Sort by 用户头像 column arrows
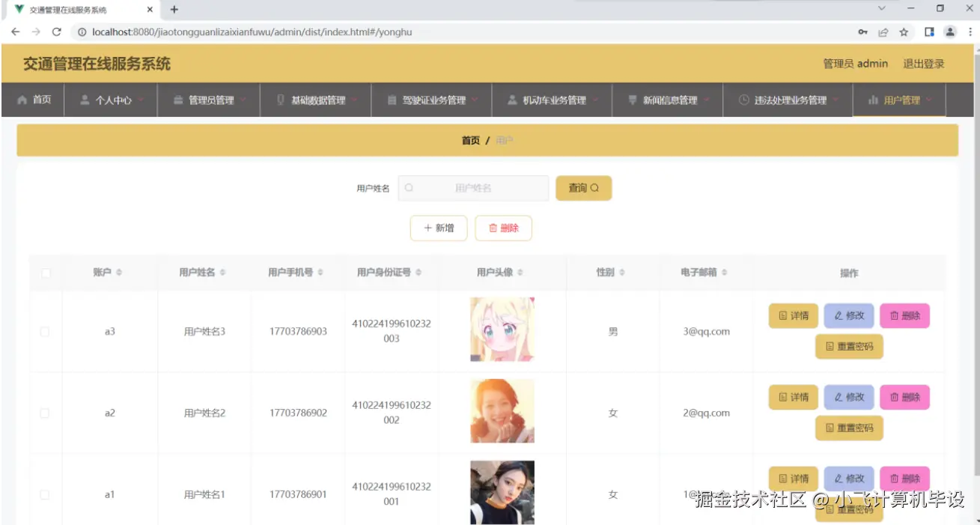The width and height of the screenshot is (980, 525). pyautogui.click(x=520, y=273)
